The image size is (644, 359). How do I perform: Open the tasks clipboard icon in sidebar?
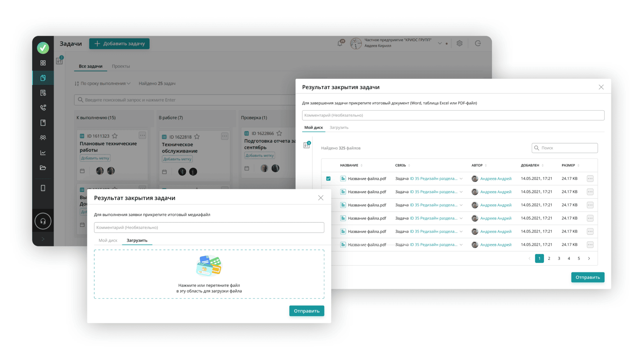click(x=43, y=78)
